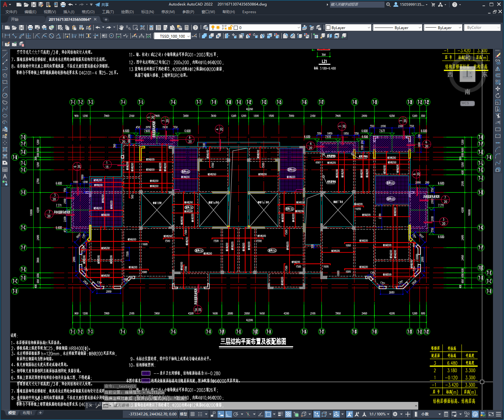
Task: Switch to the 开始 tab
Action: [x=15, y=19]
